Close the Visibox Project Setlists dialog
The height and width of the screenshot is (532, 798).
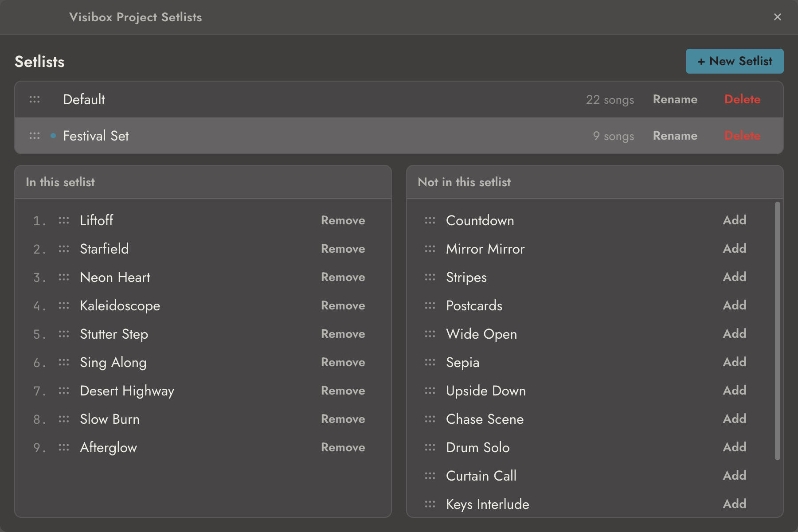point(777,17)
